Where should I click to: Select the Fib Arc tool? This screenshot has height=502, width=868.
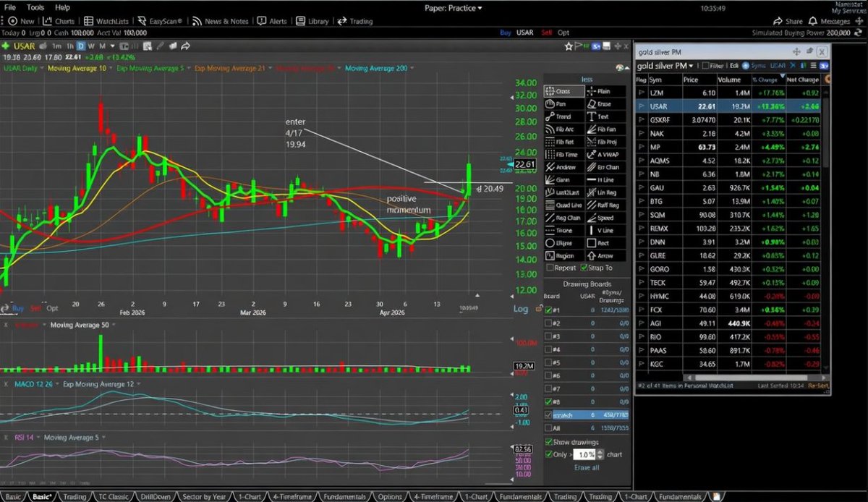tap(565, 129)
